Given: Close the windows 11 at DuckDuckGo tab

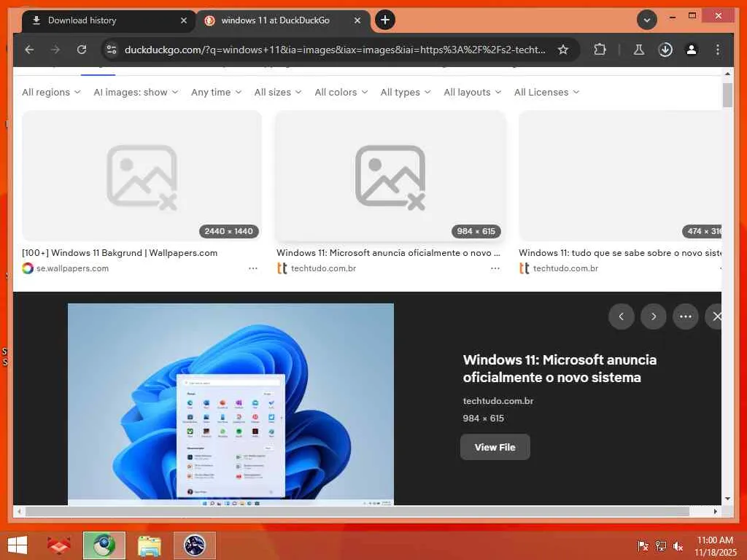Looking at the screenshot, I should tap(357, 20).
